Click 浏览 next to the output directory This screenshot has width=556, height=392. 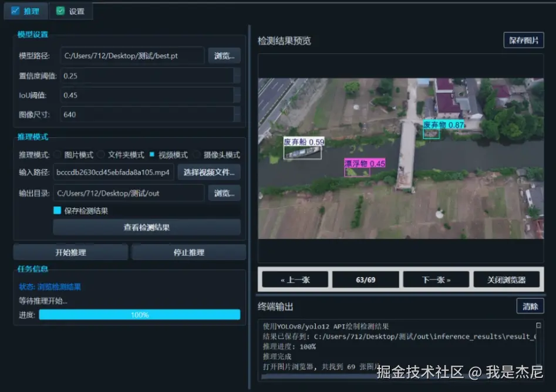pyautogui.click(x=224, y=192)
